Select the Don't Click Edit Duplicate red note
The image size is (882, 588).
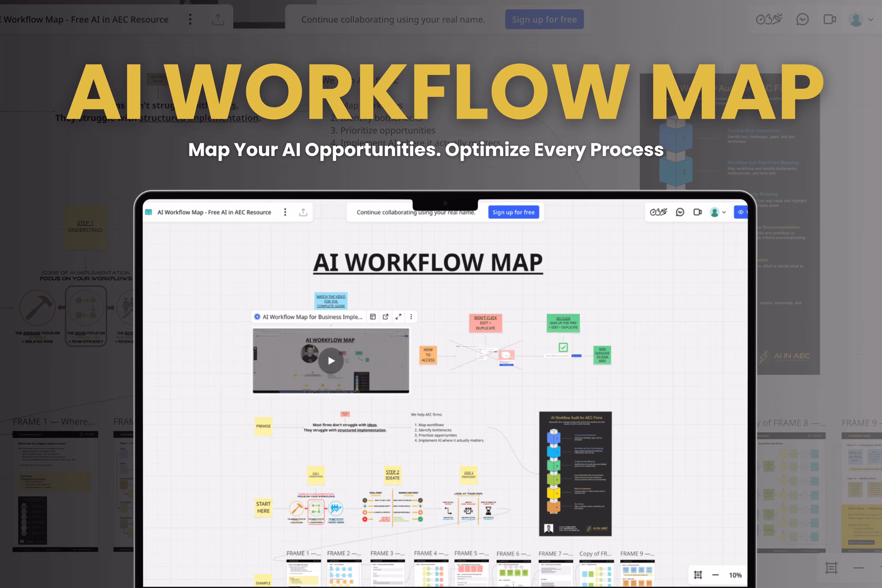pyautogui.click(x=485, y=323)
